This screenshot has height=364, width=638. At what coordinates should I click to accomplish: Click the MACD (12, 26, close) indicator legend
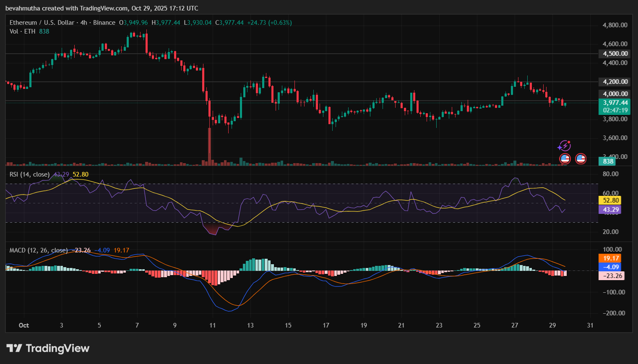click(38, 250)
